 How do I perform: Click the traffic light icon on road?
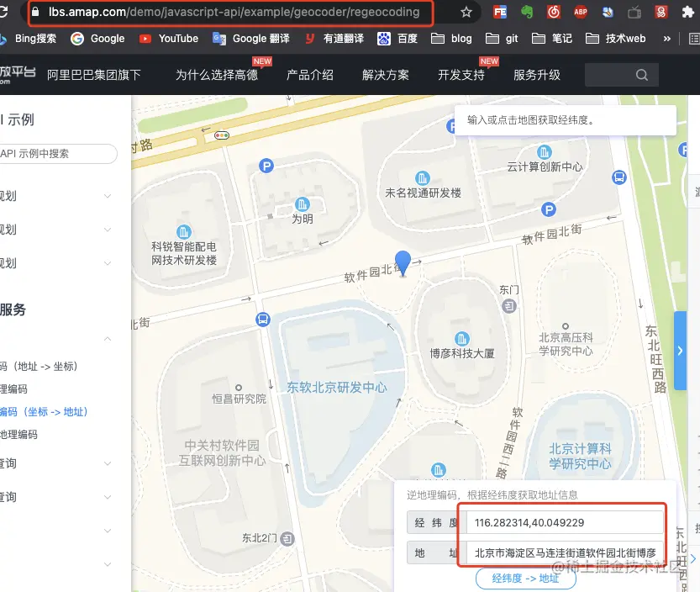point(222,135)
